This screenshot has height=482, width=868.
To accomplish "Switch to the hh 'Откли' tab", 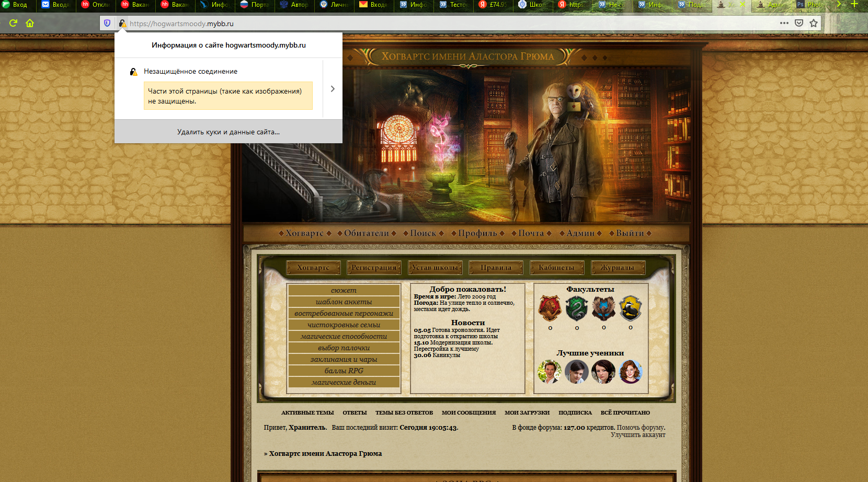I will (x=96, y=5).
